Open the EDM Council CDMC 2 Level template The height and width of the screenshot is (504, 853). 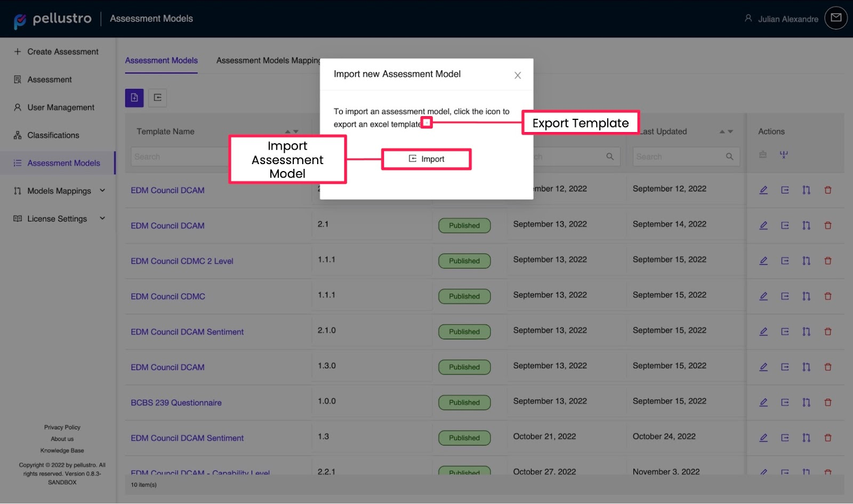point(182,261)
